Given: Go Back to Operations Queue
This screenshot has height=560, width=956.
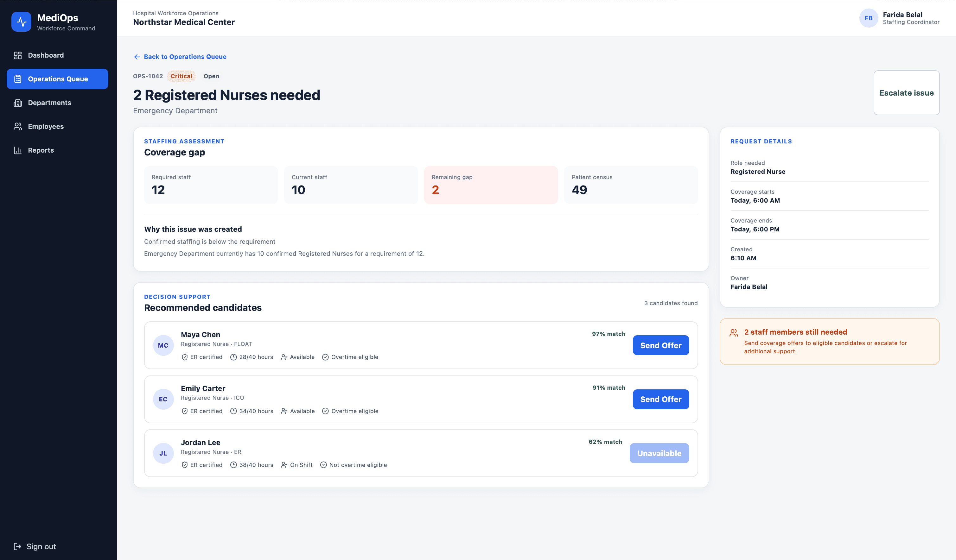Looking at the screenshot, I should coord(180,57).
